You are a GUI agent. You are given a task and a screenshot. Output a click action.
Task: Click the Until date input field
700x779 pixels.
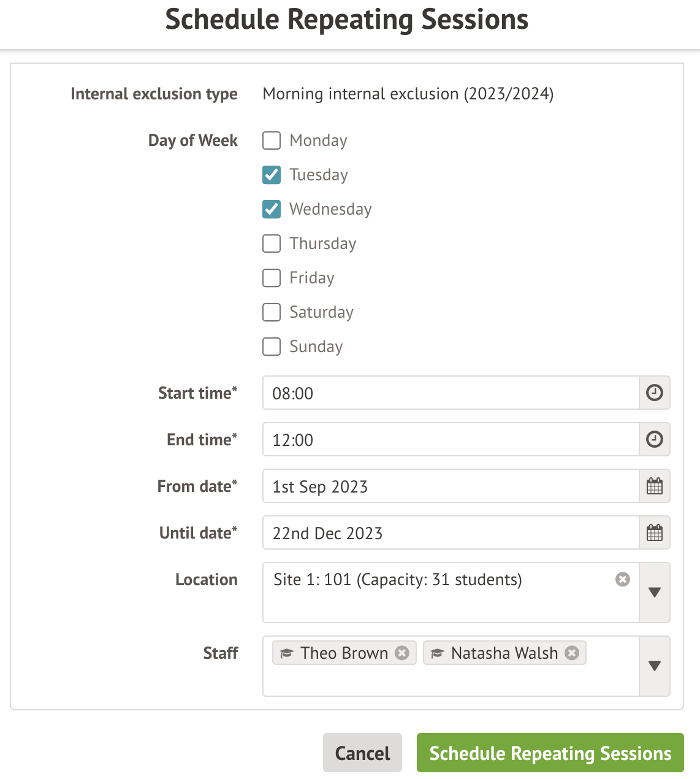coord(451,532)
